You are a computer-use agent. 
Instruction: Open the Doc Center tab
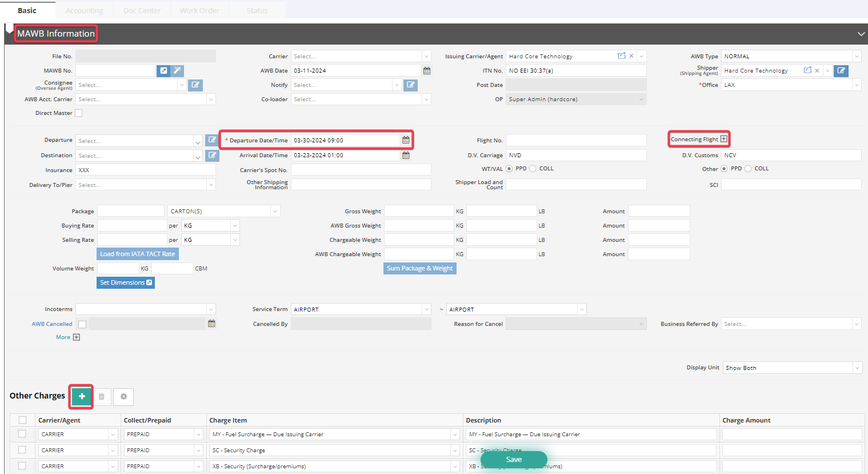tap(142, 10)
